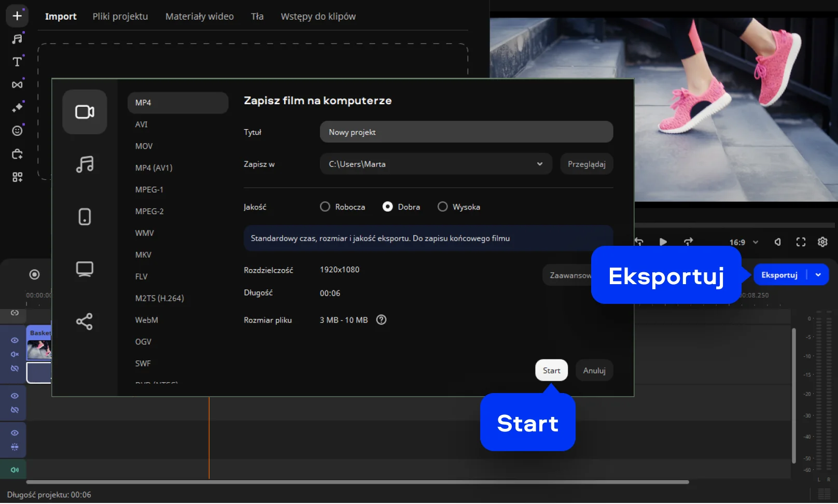Select Wysoka quality option

pos(442,207)
